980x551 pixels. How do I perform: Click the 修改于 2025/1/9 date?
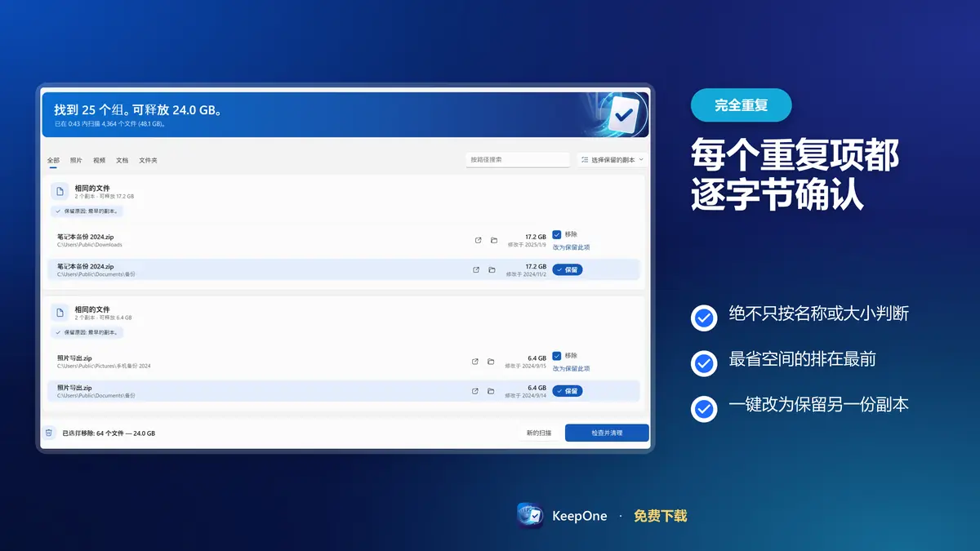(527, 244)
